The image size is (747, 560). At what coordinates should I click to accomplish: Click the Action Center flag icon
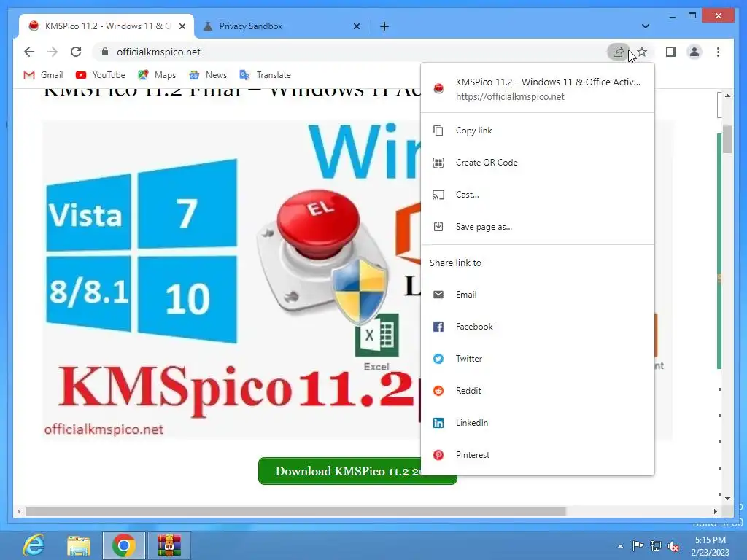coord(638,545)
